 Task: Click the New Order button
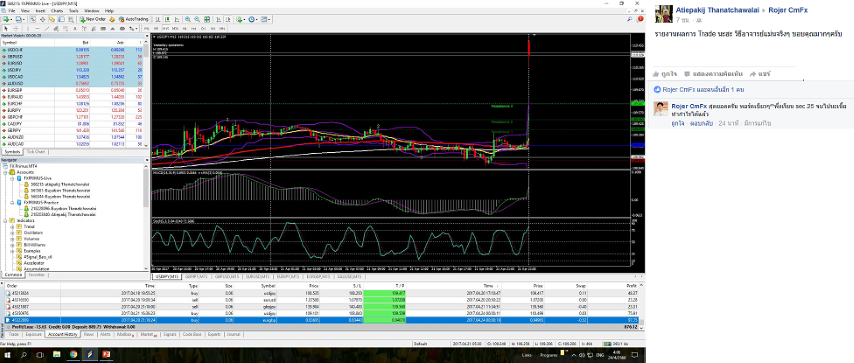pos(93,19)
